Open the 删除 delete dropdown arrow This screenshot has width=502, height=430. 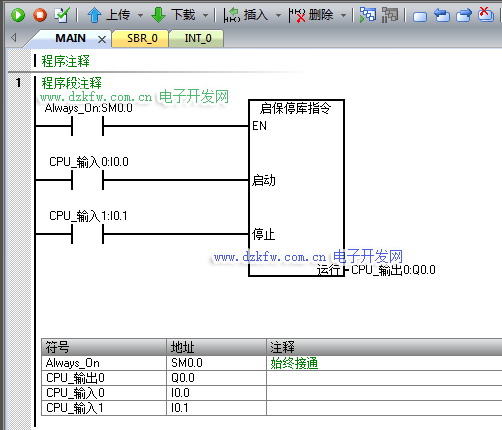pos(343,15)
